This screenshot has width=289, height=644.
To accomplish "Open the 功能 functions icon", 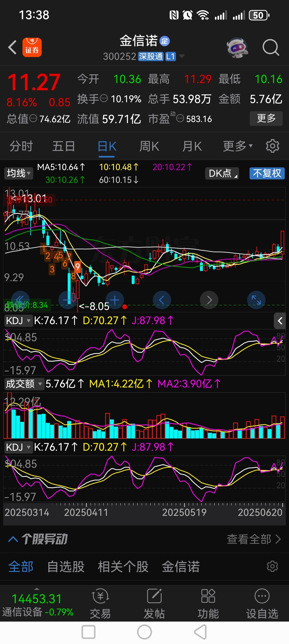I will pos(208,603).
